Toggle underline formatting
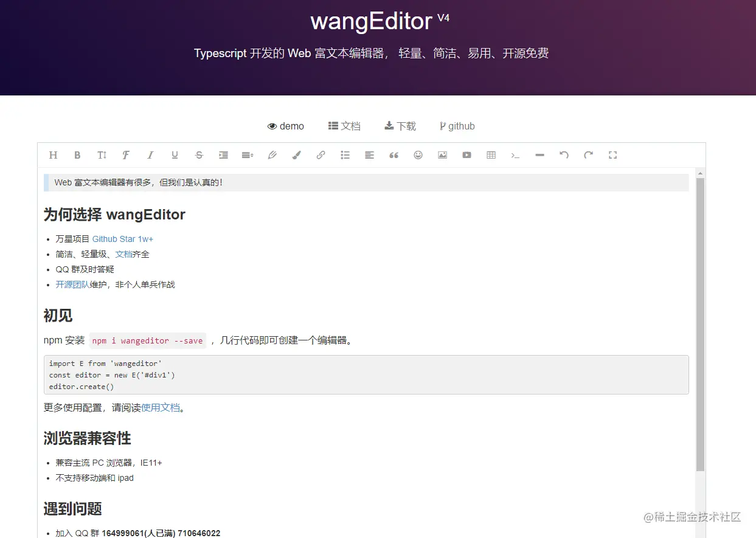Image resolution: width=756 pixels, height=538 pixels. point(175,155)
